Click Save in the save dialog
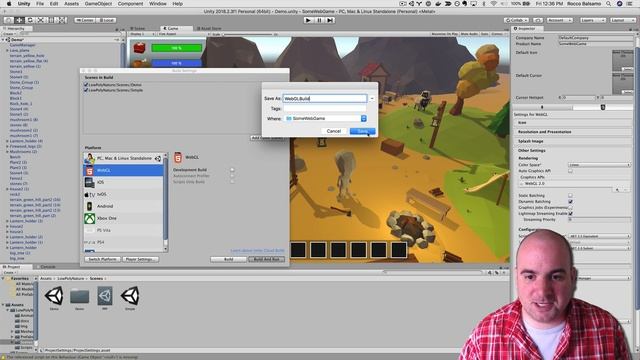640x360 pixels. pyautogui.click(x=362, y=131)
